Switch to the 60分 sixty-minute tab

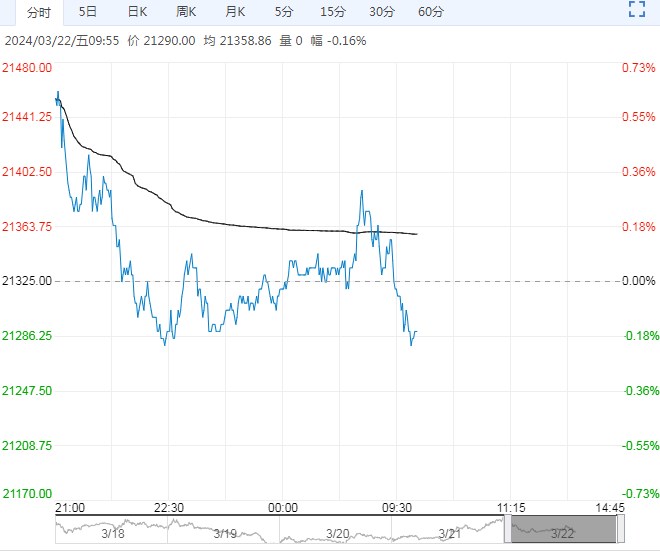(431, 12)
